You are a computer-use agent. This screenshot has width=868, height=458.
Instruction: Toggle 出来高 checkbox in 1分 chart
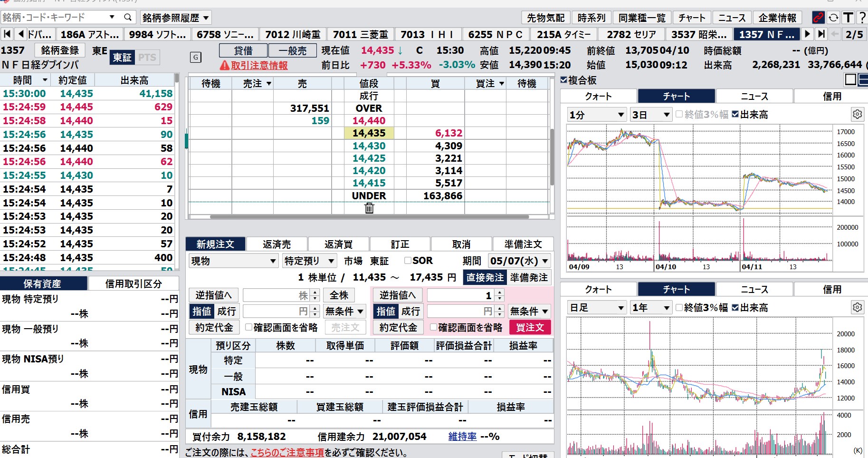click(735, 114)
